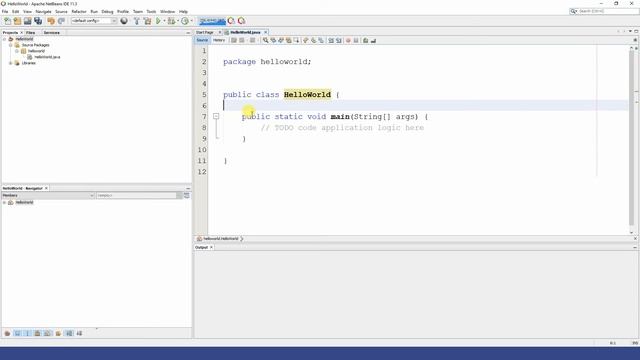
Task: Click the New File toolbar icon
Action: 7,21
